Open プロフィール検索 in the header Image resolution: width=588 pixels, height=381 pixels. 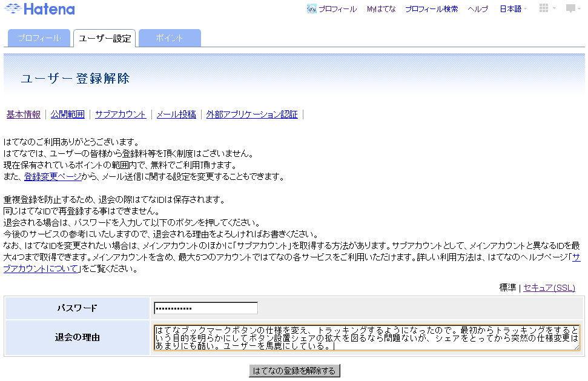432,9
